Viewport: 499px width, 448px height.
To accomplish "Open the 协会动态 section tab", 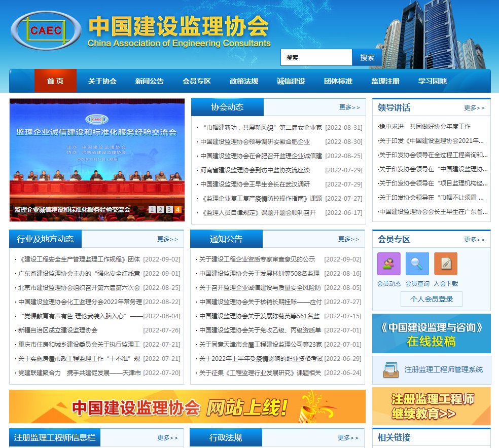I will click(x=227, y=107).
